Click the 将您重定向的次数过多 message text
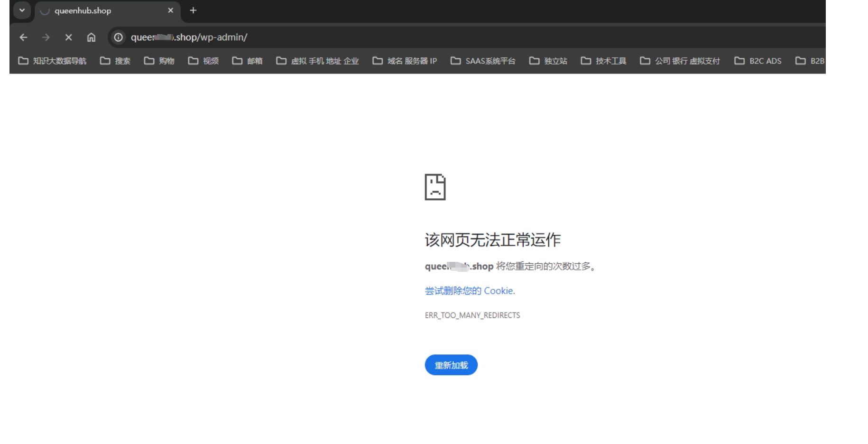Image resolution: width=868 pixels, height=444 pixels. pos(545,267)
